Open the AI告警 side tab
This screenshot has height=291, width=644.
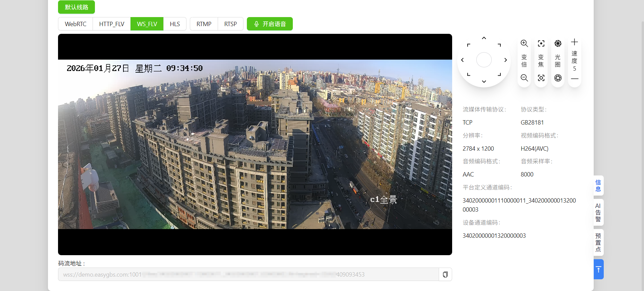pyautogui.click(x=598, y=212)
